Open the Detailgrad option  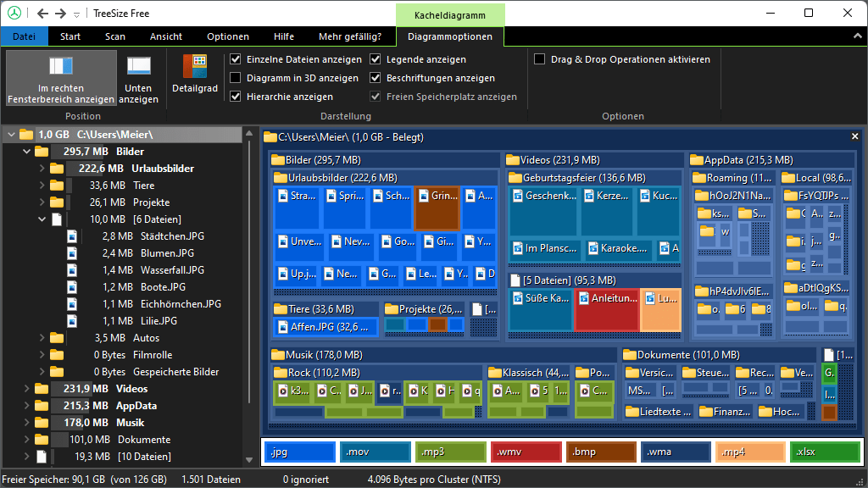pos(195,73)
